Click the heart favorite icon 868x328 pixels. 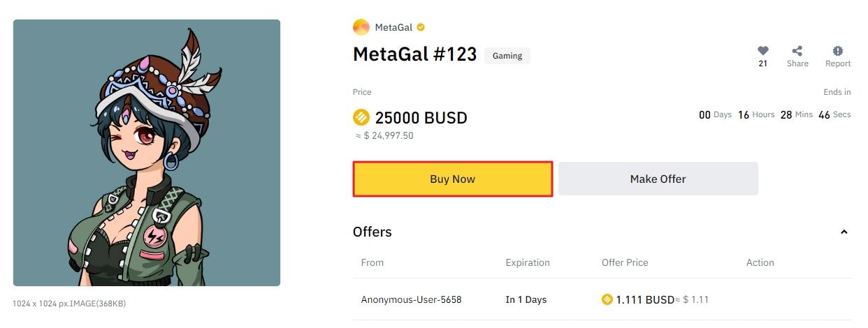tap(762, 51)
